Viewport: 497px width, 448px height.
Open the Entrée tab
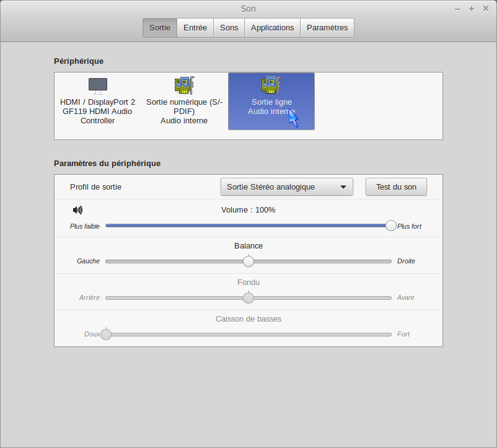pos(195,28)
